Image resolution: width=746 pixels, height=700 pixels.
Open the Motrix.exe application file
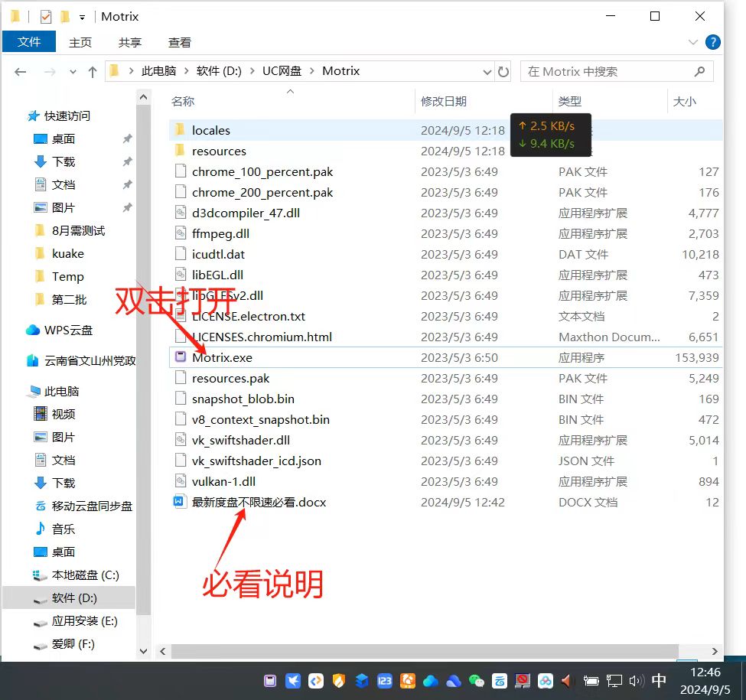click(222, 357)
